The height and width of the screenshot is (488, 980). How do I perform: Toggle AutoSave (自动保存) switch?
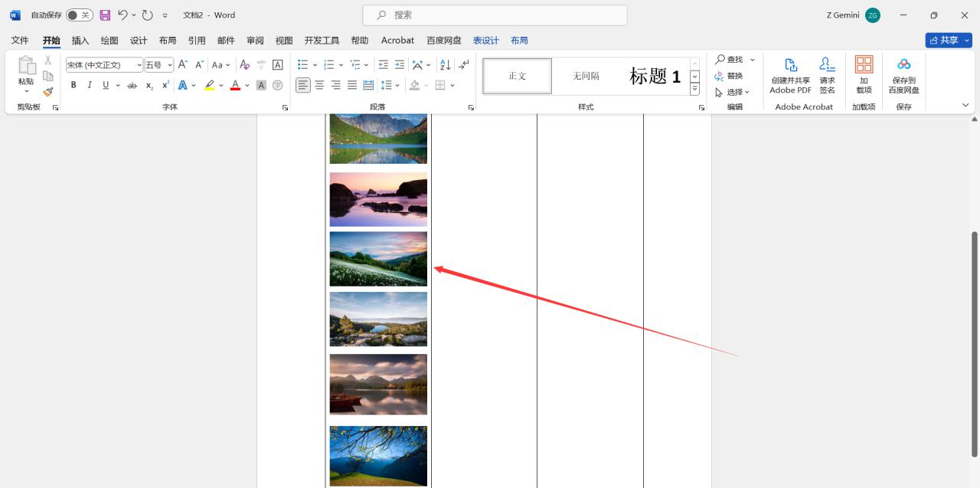(79, 15)
